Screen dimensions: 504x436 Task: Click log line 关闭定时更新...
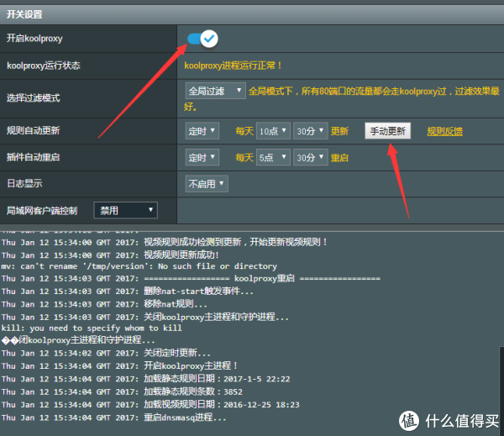tap(106, 353)
